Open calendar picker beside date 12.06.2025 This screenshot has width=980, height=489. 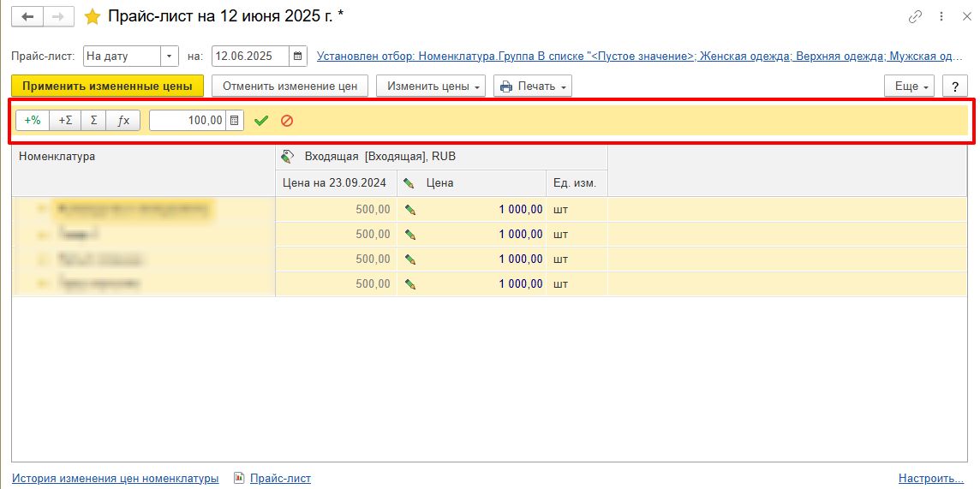[298, 57]
